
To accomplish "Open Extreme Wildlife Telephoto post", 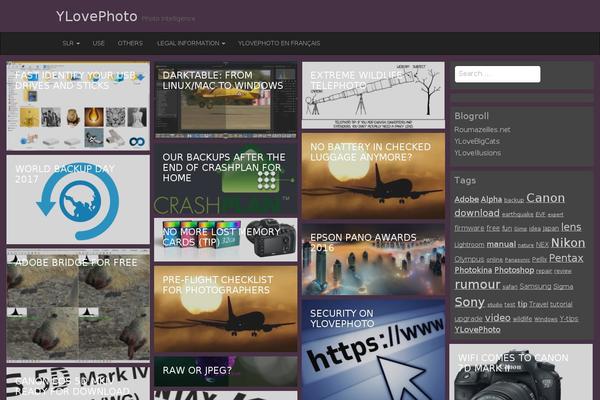I will [373, 95].
